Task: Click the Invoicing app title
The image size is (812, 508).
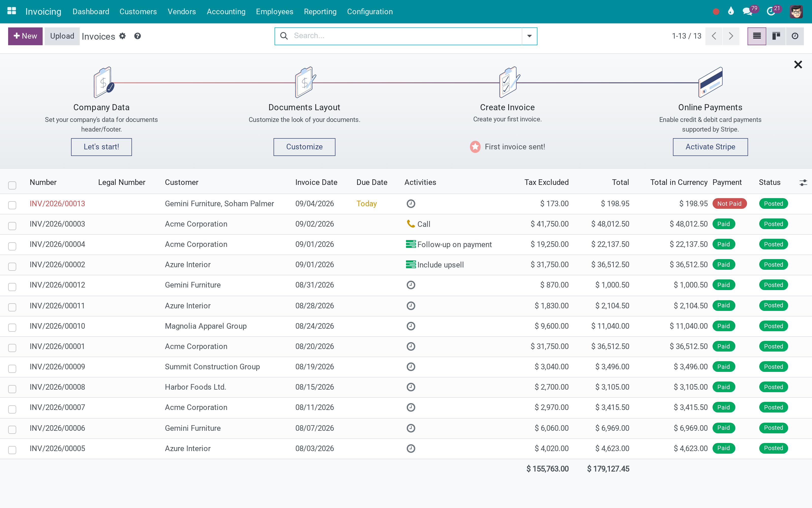Action: click(43, 11)
